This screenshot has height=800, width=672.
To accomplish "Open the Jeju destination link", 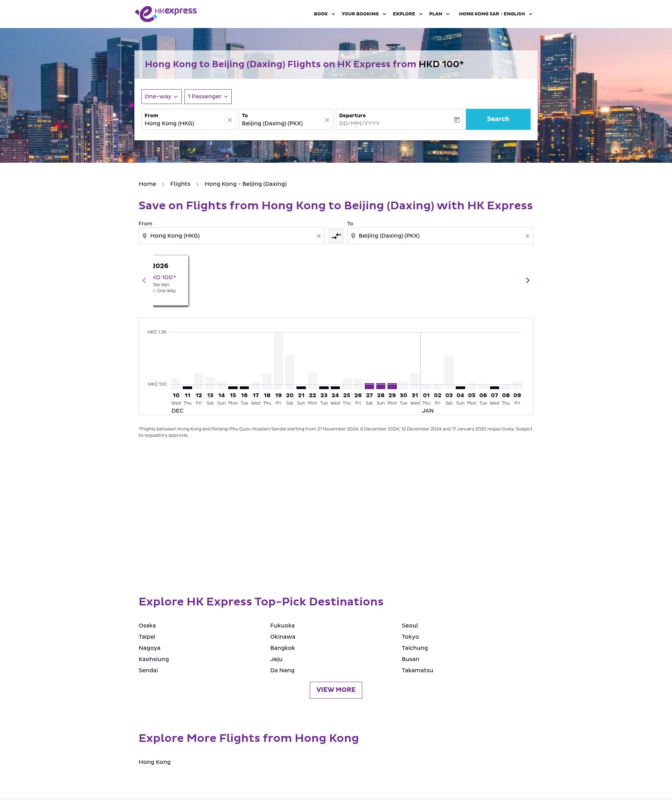I will 276,659.
